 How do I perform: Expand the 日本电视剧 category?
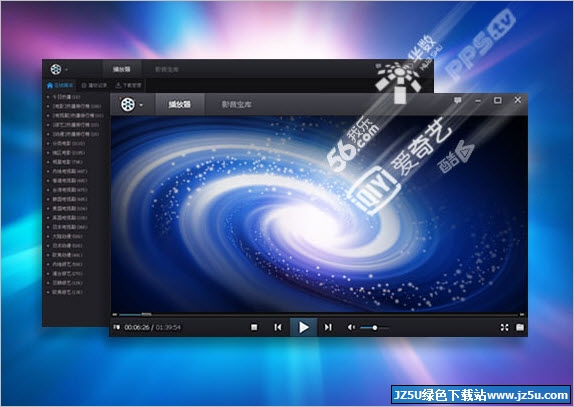pos(67,227)
